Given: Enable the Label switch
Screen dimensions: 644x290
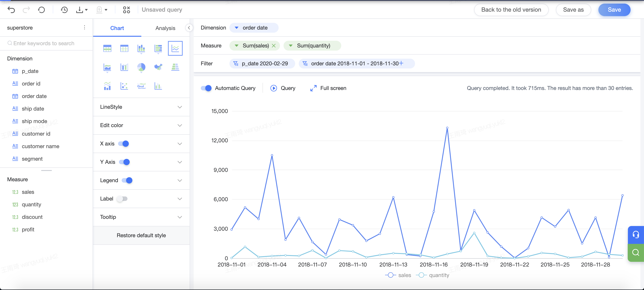Looking at the screenshot, I should [122, 199].
